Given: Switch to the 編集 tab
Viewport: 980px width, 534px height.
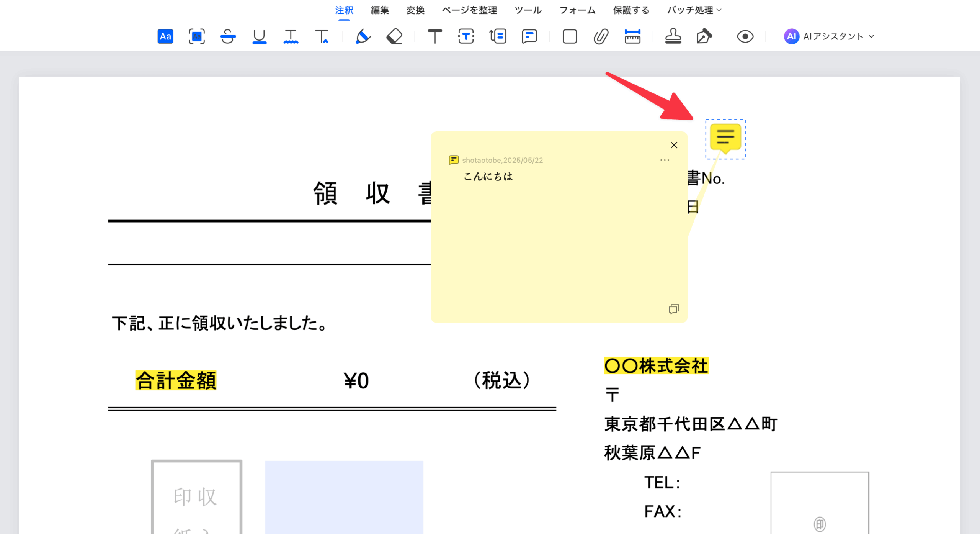Looking at the screenshot, I should (379, 10).
